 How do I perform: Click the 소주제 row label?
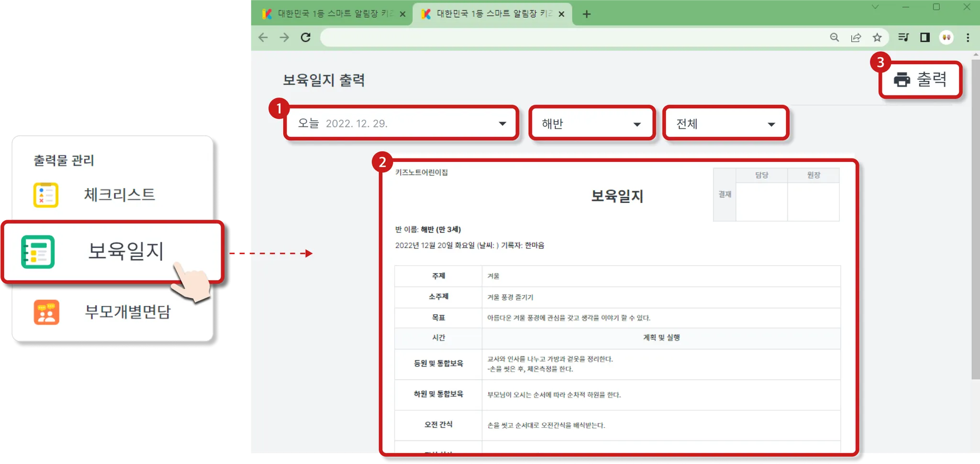coord(438,297)
